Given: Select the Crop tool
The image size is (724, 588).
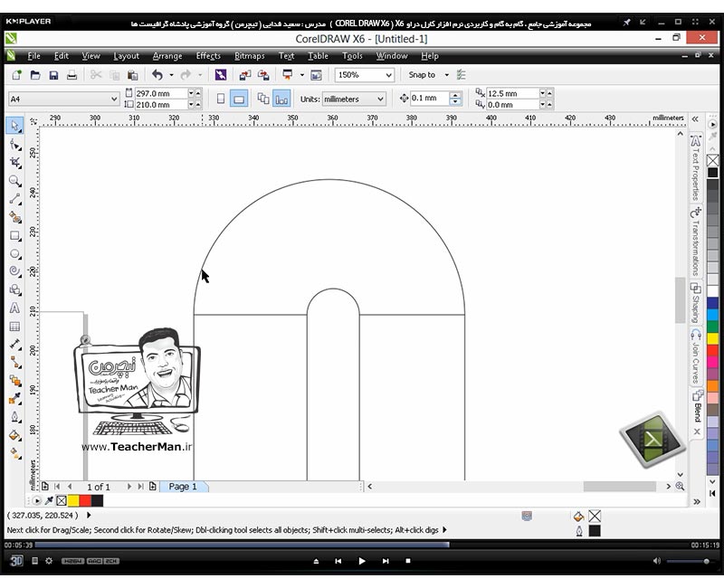Looking at the screenshot, I should tap(14, 163).
